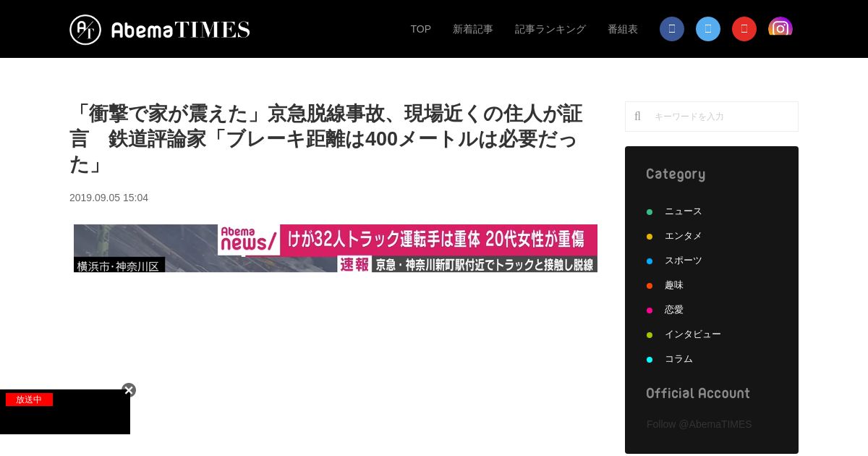Open 記事ランキング in the navigation
Viewport: 868px width, 456px height.
click(x=550, y=29)
